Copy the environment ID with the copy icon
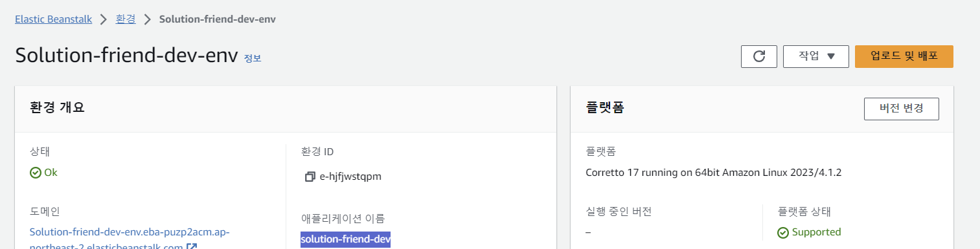Image resolution: width=980 pixels, height=249 pixels. [x=310, y=177]
